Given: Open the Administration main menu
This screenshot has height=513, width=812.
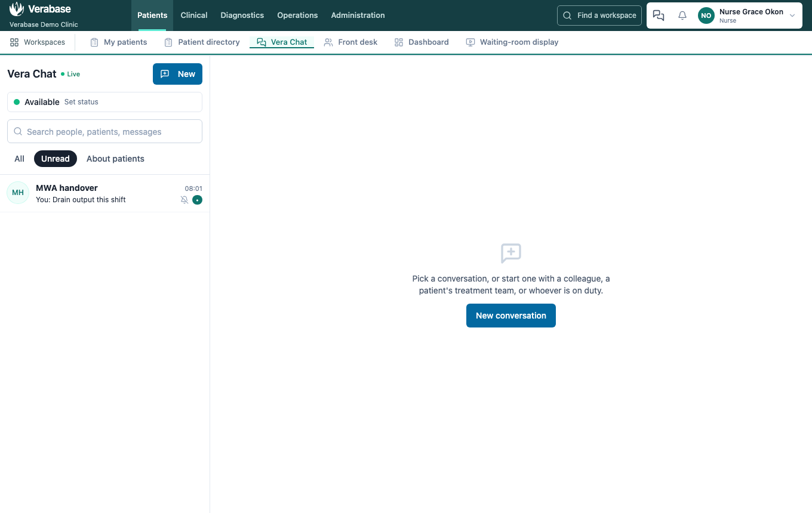Looking at the screenshot, I should click(x=358, y=16).
